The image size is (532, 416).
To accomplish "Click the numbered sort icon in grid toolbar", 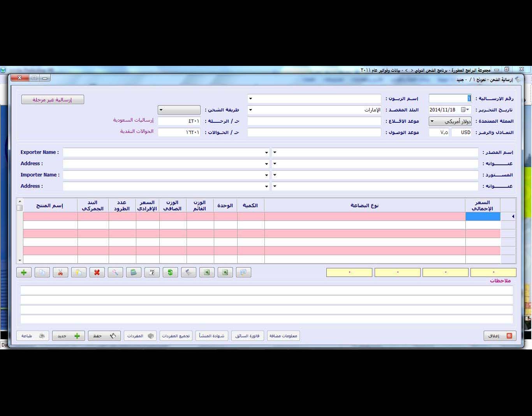I will (x=152, y=273).
